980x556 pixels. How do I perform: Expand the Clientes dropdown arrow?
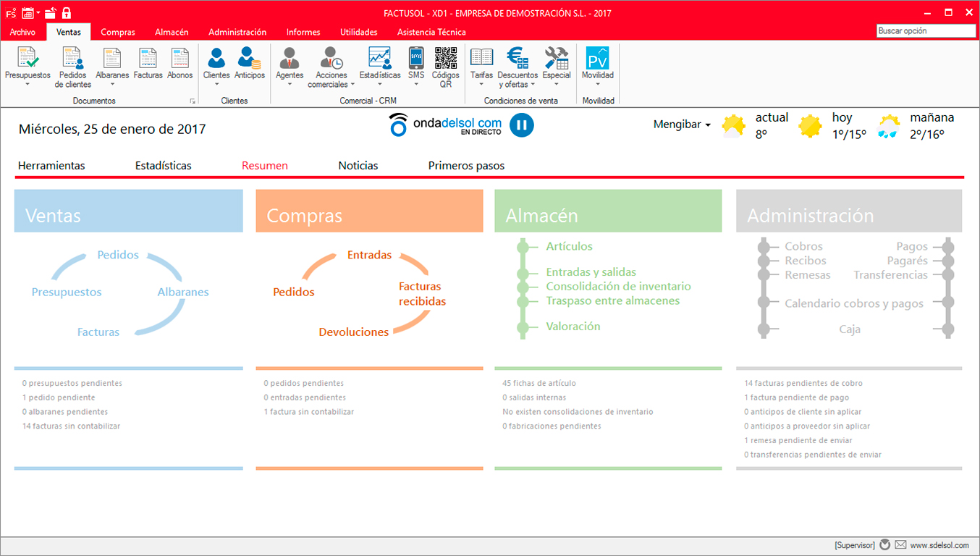(216, 85)
